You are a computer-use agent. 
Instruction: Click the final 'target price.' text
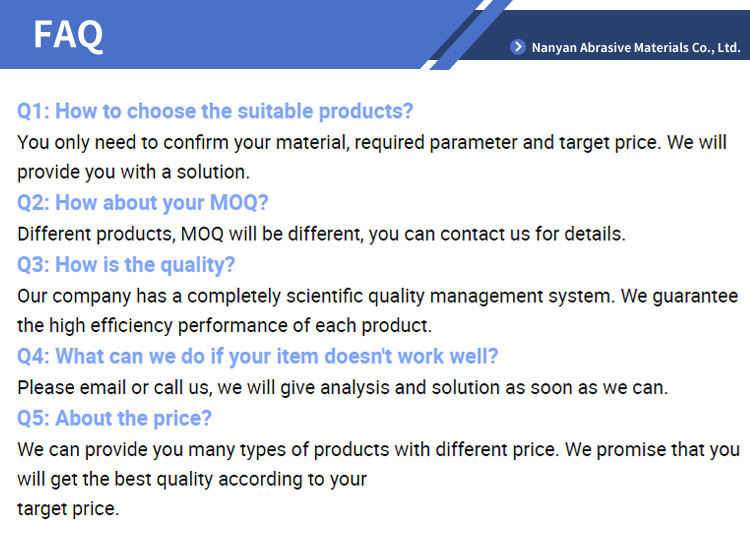click(68, 509)
